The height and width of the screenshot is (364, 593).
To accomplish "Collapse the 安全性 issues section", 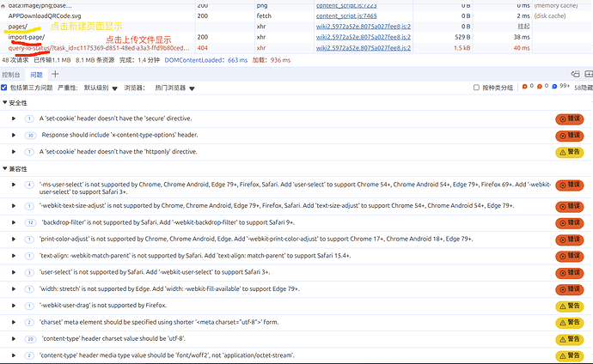I will pos(5,102).
